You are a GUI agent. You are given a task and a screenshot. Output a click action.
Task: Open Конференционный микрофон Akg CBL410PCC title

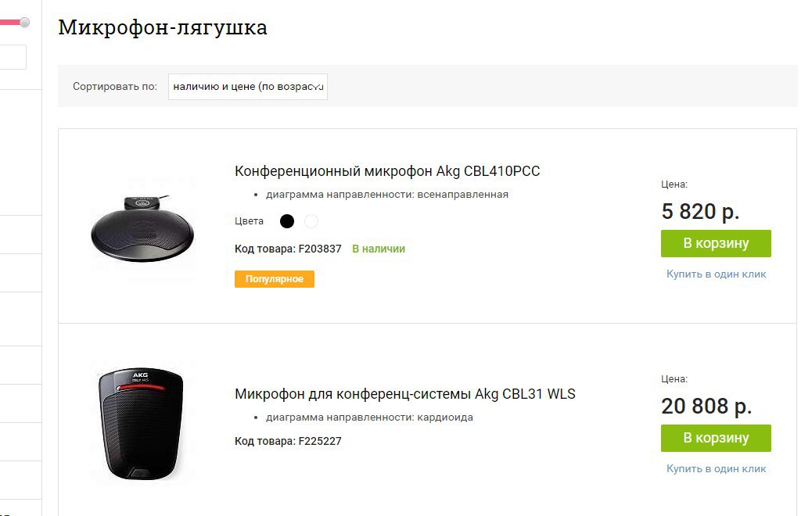pyautogui.click(x=387, y=170)
